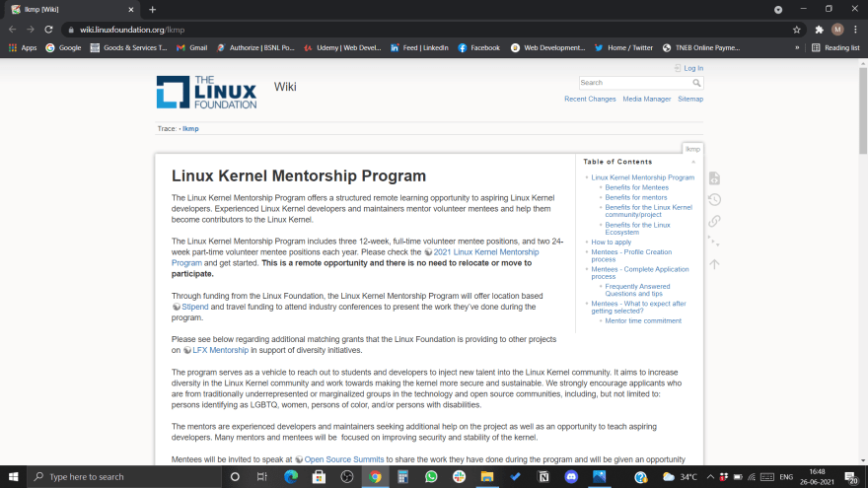Jump to Mentor time commitment in contents
868x488 pixels.
coord(643,321)
